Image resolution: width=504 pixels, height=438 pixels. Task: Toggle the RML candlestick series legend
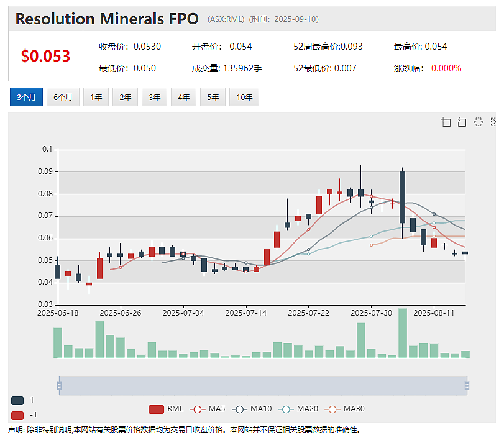(166, 409)
